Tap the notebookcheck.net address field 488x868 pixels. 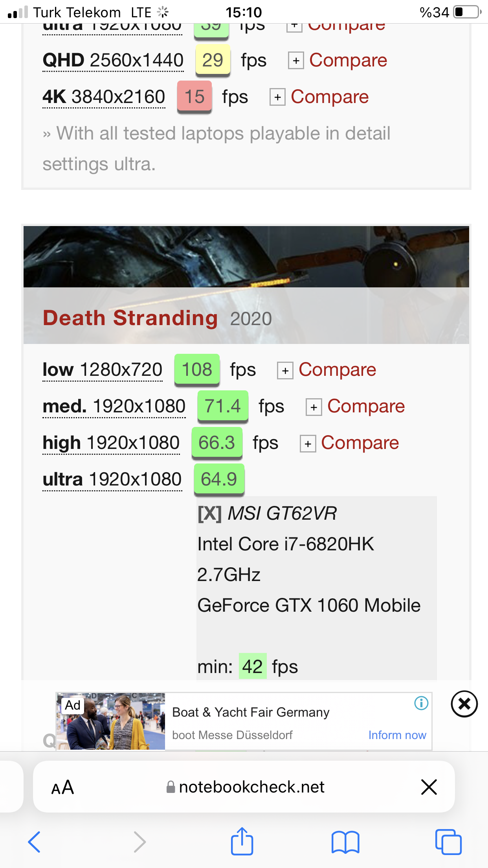click(246, 787)
